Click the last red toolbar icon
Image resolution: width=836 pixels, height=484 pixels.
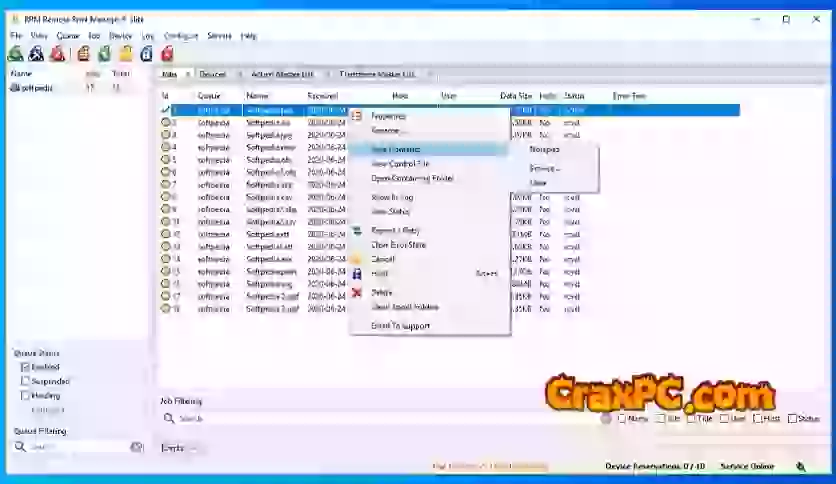(x=167, y=53)
